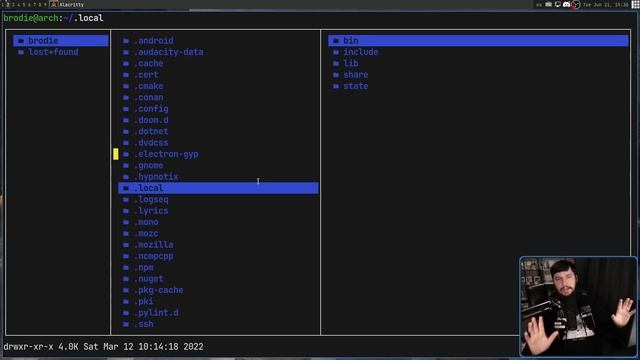Click the 'Sat Mar 12 10:14:18 2022' timestamp
Image resolution: width=640 pixels, height=360 pixels.
coord(143,347)
